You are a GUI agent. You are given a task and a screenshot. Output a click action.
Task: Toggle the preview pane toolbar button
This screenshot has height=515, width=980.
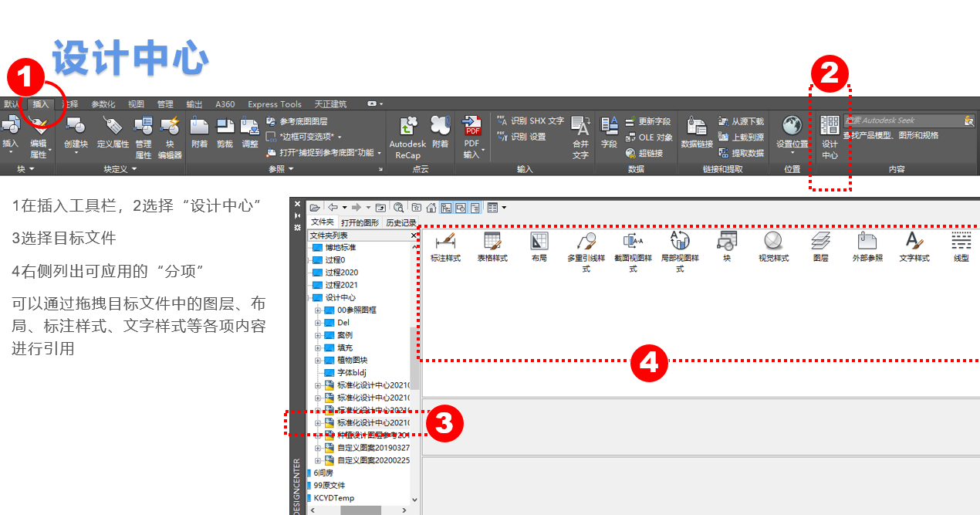pyautogui.click(x=461, y=208)
